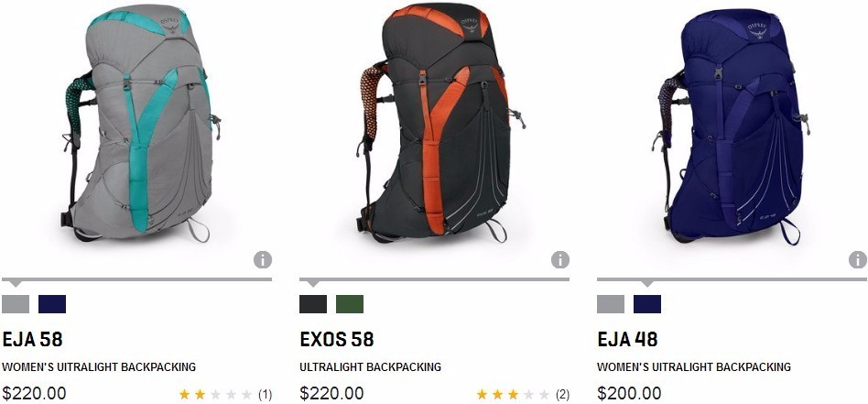868x404 pixels.
Task: Open EJA 58 product title link
Action: (33, 339)
